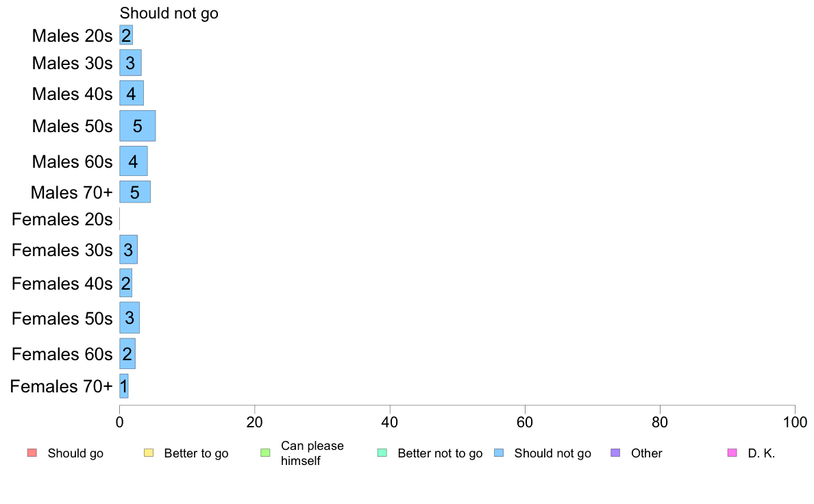Toggle the Should go legend label
This screenshot has width=814, height=504.
tap(75, 453)
